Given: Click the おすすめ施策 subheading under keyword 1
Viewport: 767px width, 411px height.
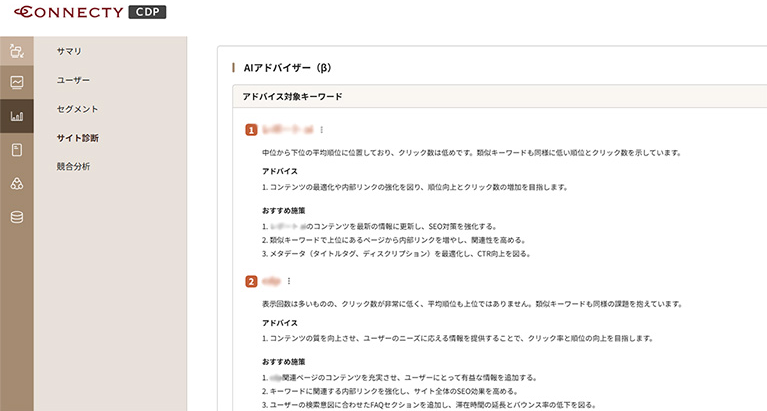Looking at the screenshot, I should pyautogui.click(x=283, y=210).
